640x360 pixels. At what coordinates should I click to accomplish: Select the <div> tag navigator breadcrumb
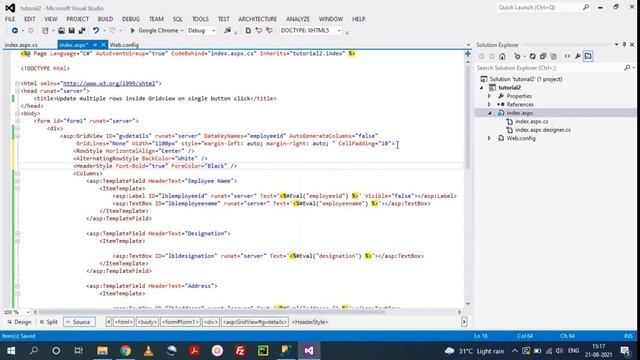(211, 322)
